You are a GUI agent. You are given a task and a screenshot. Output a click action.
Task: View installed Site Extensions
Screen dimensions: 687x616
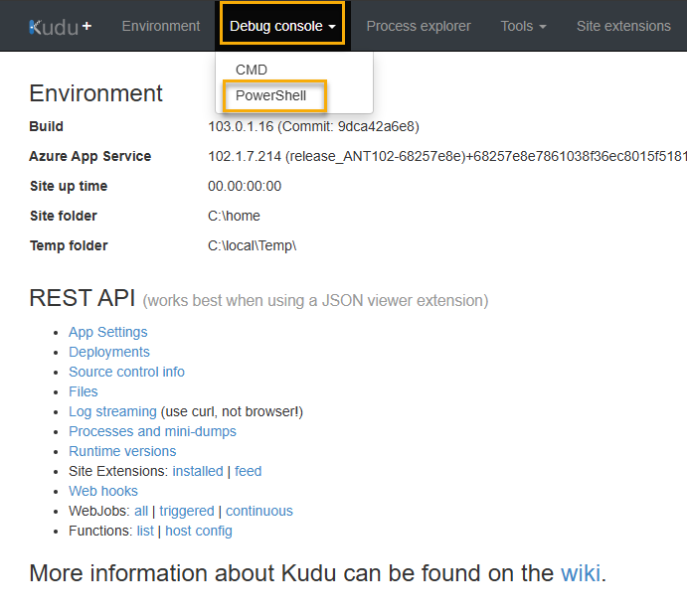198,471
